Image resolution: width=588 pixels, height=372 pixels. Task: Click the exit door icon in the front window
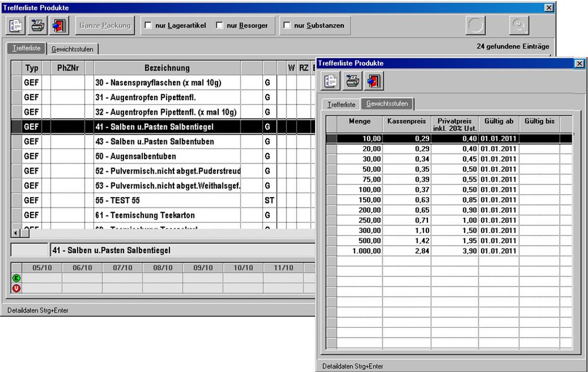pos(373,81)
